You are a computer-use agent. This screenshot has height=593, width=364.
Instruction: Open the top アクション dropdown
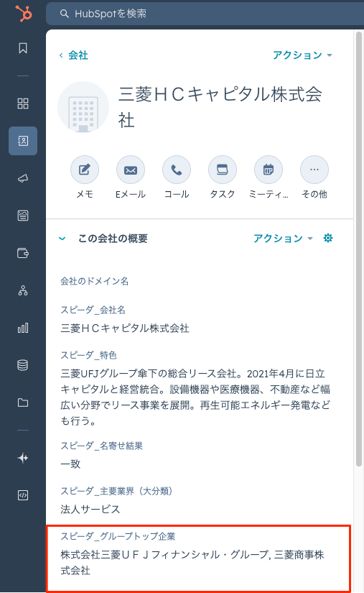pyautogui.click(x=302, y=55)
